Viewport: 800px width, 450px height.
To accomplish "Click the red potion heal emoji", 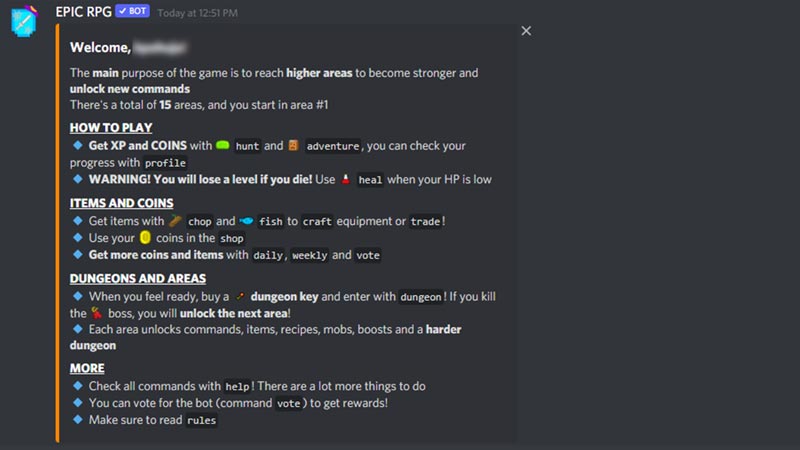I will (x=346, y=179).
